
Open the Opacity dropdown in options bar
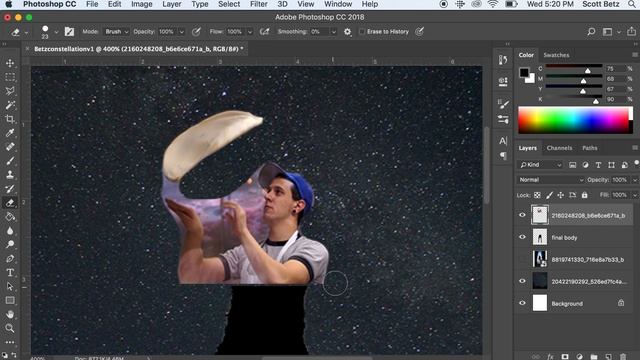[x=182, y=32]
